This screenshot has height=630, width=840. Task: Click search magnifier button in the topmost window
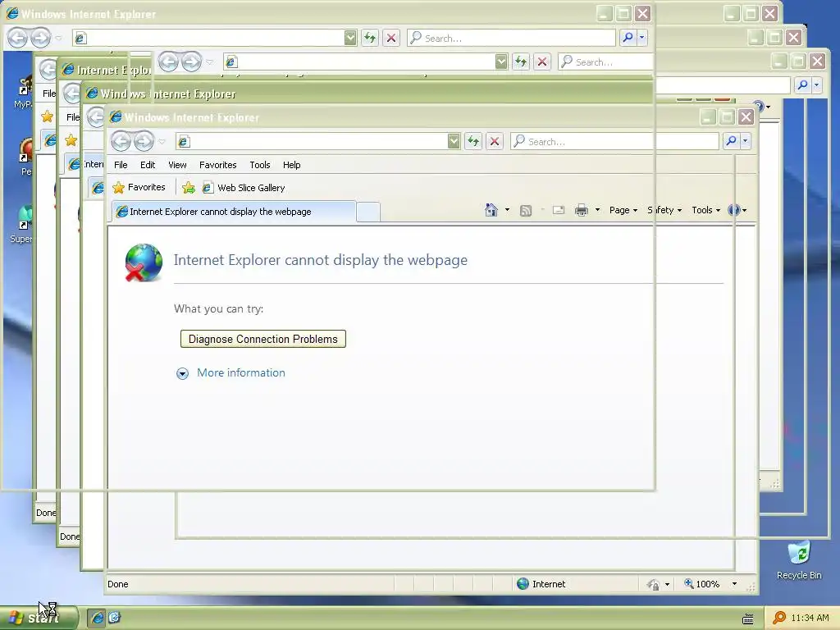[x=628, y=38]
